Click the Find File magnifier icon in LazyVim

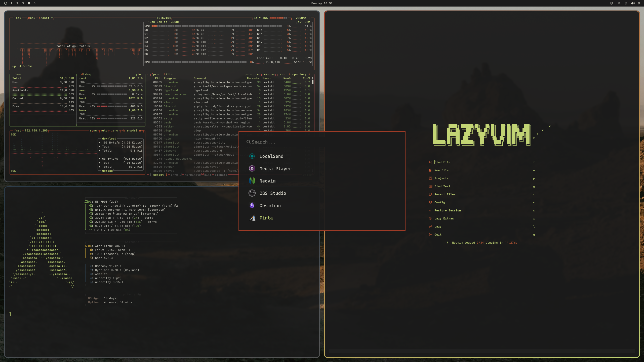coord(430,162)
